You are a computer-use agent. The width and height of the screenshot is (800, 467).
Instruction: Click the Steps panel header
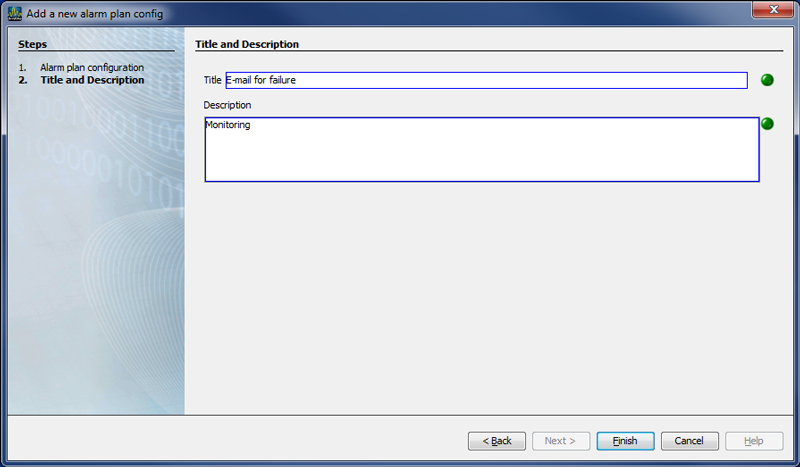(32, 44)
